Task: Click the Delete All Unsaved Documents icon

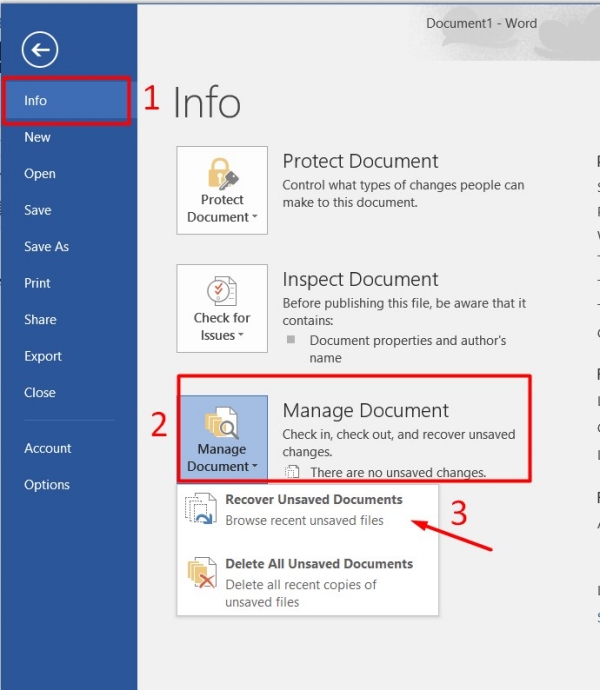Action: [202, 573]
